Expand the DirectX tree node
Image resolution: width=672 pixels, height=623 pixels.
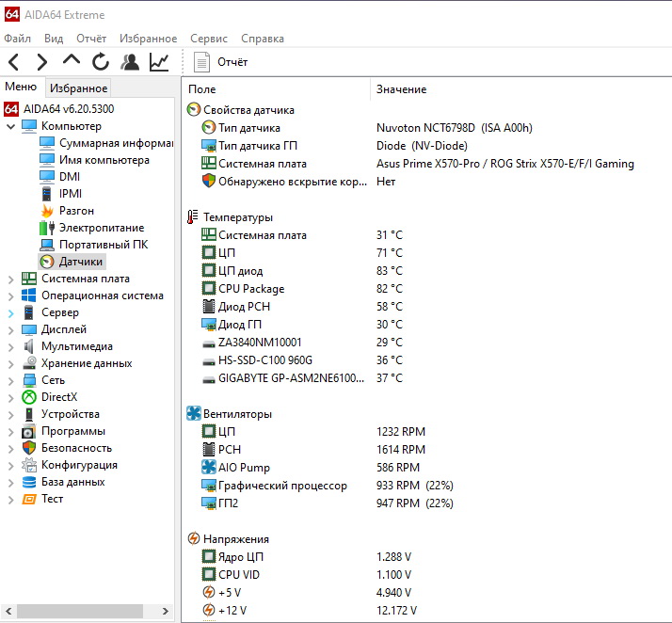coord(10,398)
